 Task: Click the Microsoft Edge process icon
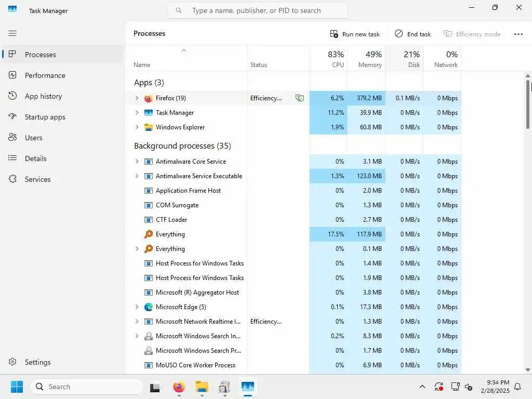pyautogui.click(x=148, y=307)
